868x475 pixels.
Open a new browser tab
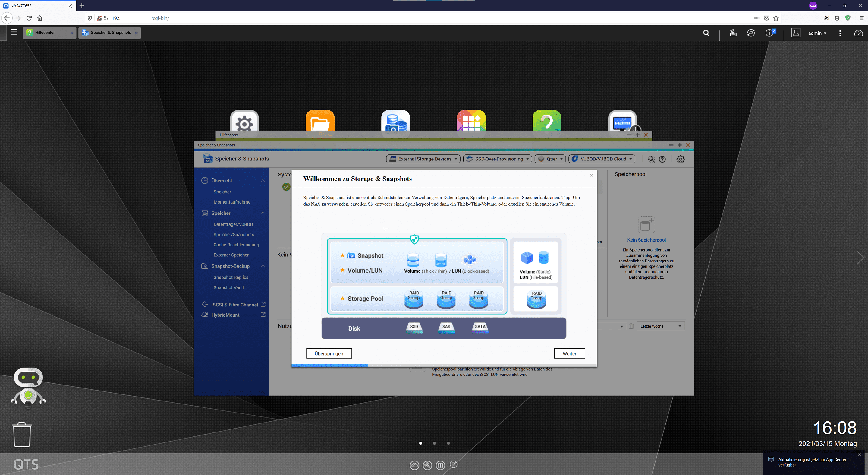coord(82,5)
